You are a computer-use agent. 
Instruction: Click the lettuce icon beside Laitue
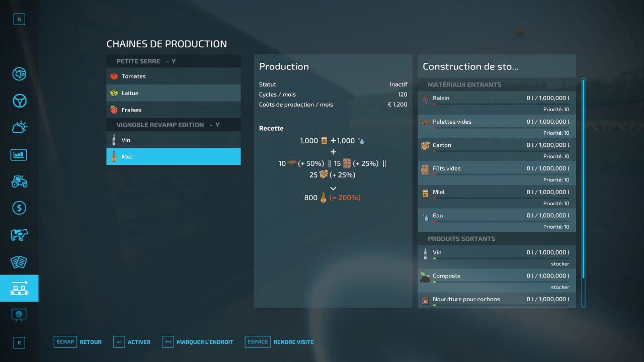click(x=114, y=93)
